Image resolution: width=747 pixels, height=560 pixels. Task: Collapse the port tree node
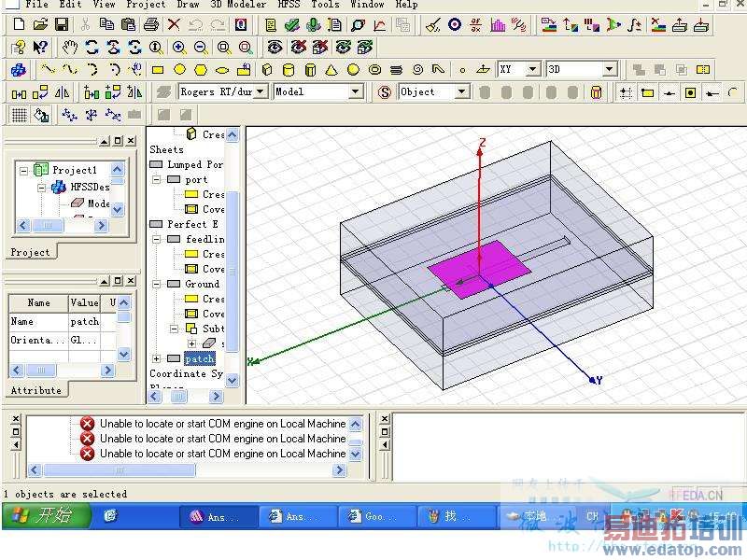[x=156, y=179]
